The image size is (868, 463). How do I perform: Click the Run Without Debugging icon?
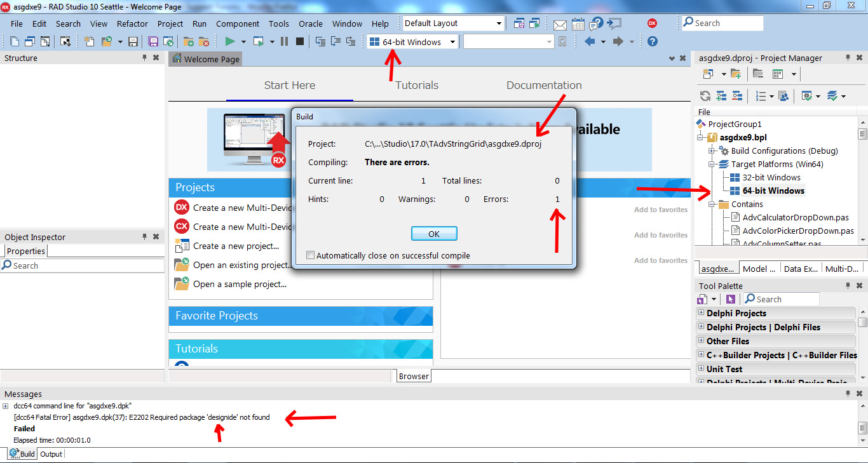(x=259, y=42)
